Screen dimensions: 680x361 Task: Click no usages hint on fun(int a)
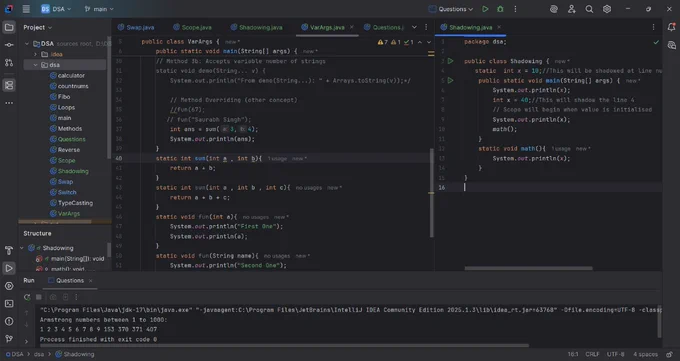tap(256, 217)
